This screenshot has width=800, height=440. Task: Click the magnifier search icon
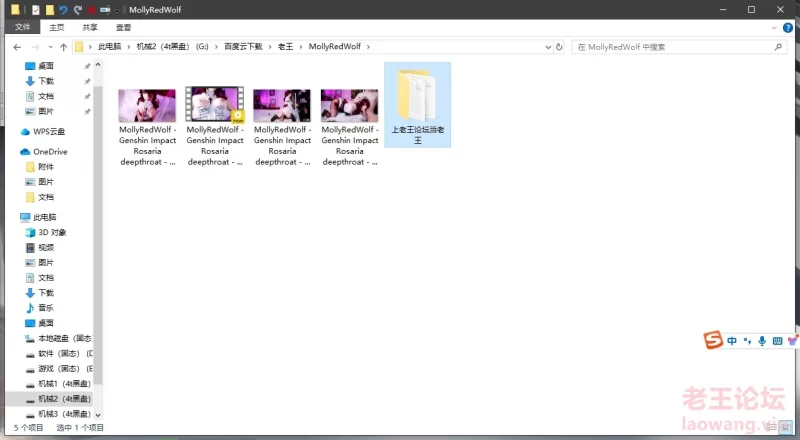point(778,47)
